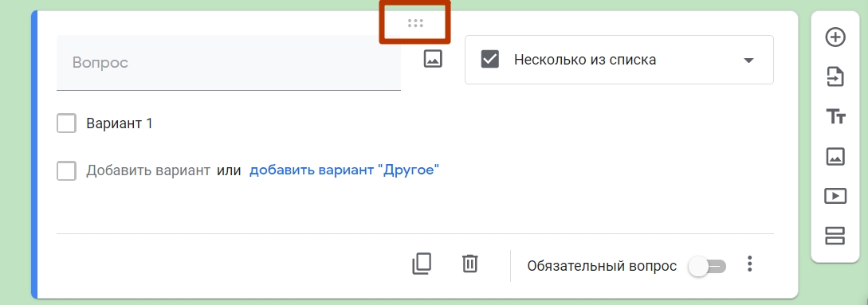Click checkbox beside Добавить вариант
Viewport: 868px width, 305px height.
pos(66,171)
